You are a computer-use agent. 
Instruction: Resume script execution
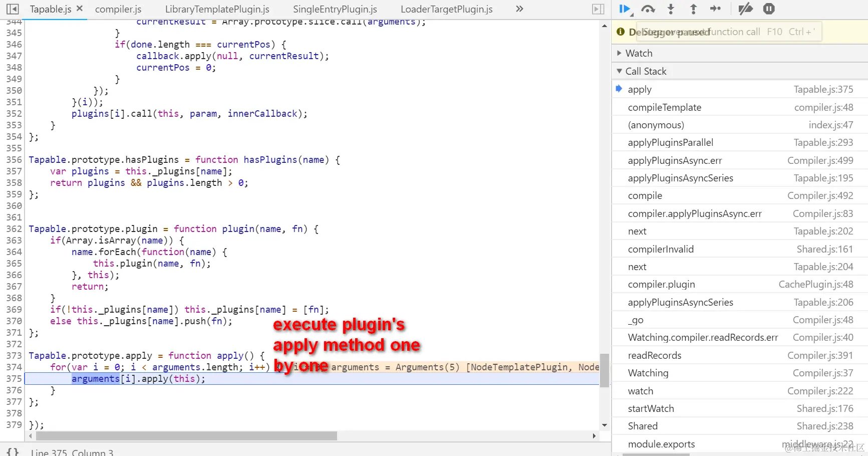click(x=625, y=9)
